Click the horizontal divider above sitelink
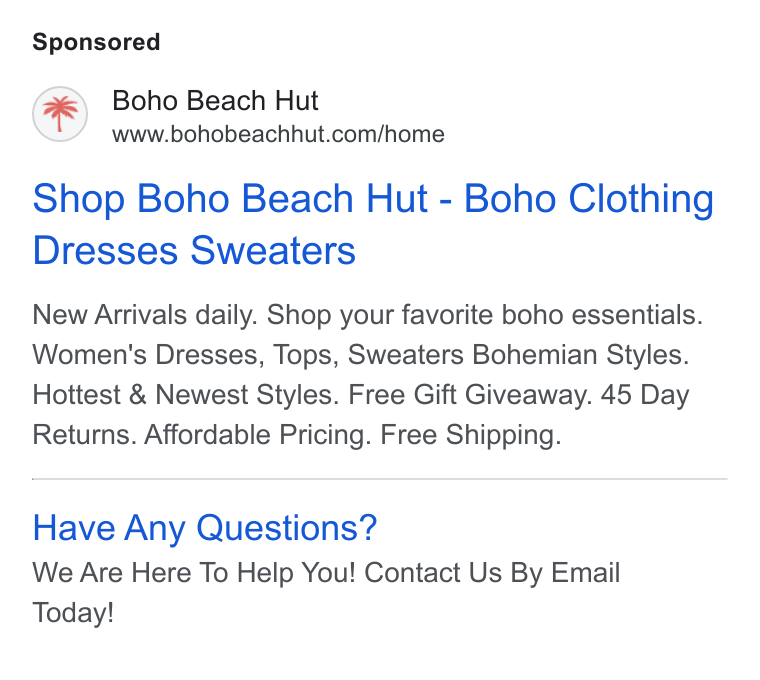Image resolution: width=760 pixels, height=680 pixels. click(380, 479)
